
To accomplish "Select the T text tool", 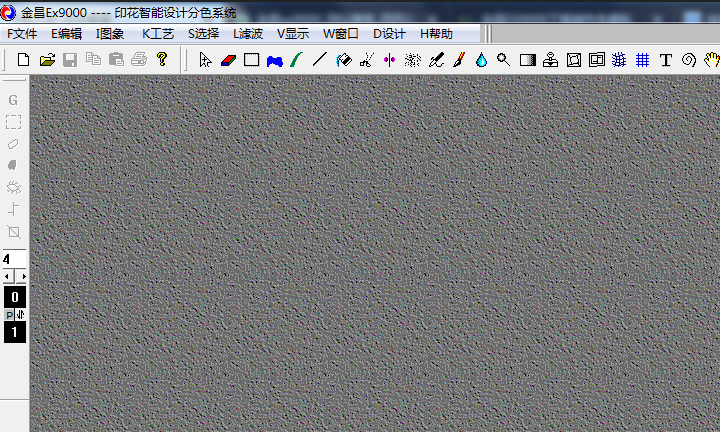I will pos(665,60).
